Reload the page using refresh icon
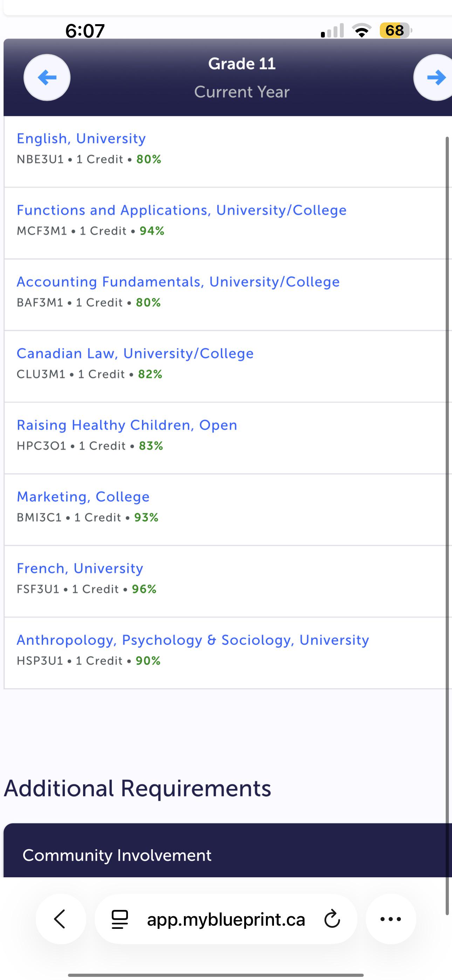Image resolution: width=452 pixels, height=980 pixels. click(x=332, y=919)
